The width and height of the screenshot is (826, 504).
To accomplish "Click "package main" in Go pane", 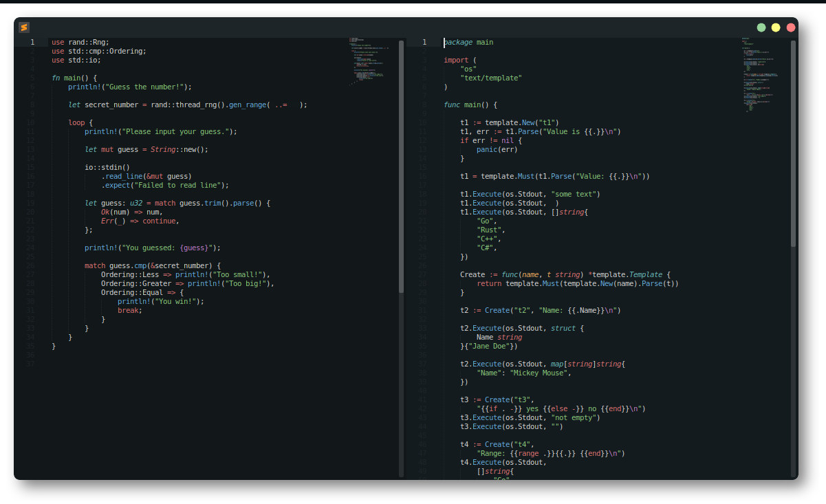I will 468,42.
